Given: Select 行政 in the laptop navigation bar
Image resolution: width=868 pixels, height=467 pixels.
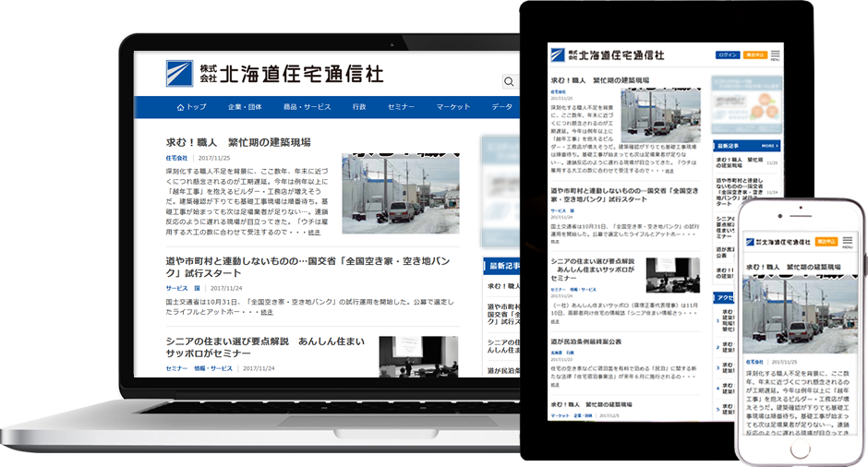Looking at the screenshot, I should (359, 107).
